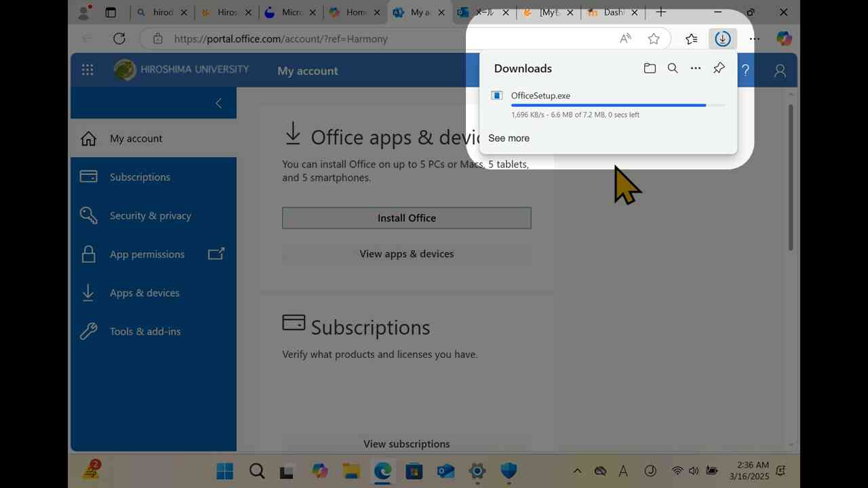Switch to the Home Copilot tab
Viewport: 868px width, 488px height.
[x=356, y=12]
